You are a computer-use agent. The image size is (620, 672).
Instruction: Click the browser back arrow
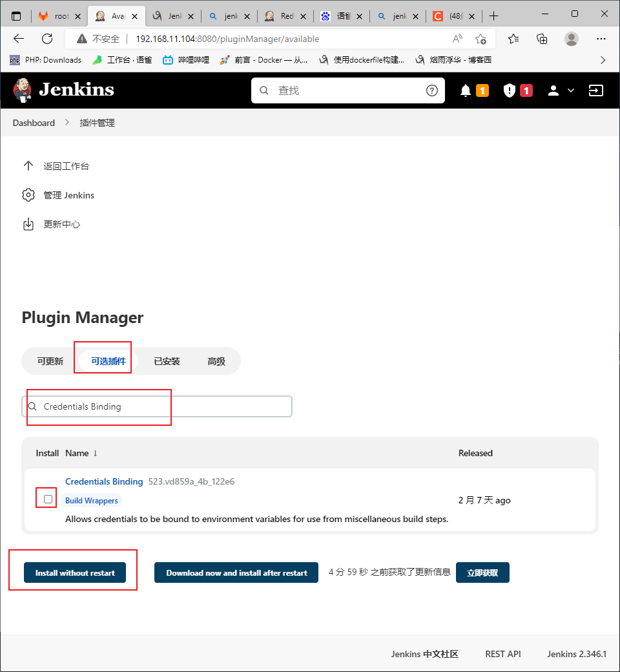pyautogui.click(x=19, y=39)
